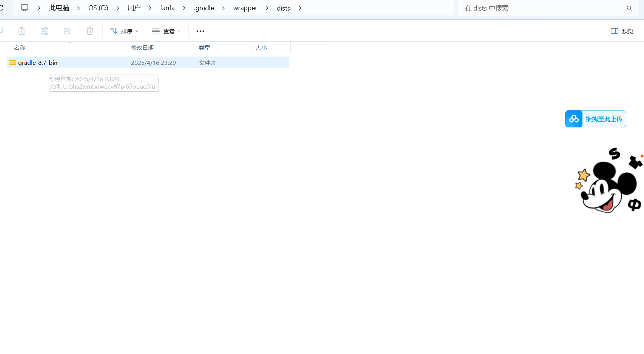Navigate to fanfa in the breadcrumb

click(167, 8)
